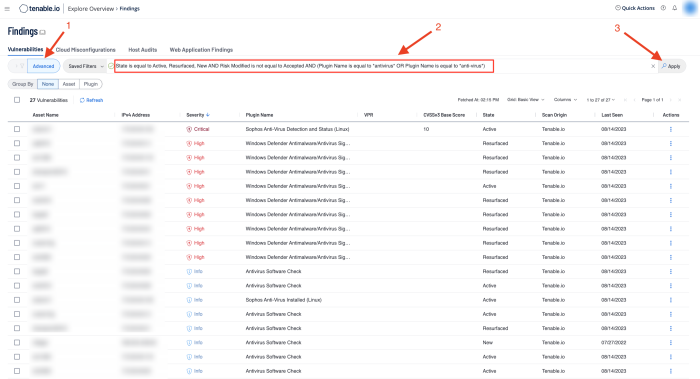Viewport: 700px width, 379px height.
Task: Open actions menu for the row with state New
Action: coord(671,342)
